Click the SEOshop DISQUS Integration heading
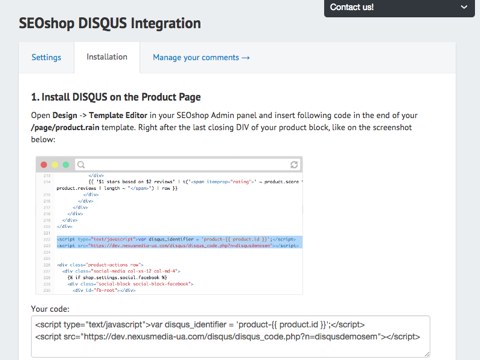Viewport: 480px width, 360px height. tap(110, 23)
